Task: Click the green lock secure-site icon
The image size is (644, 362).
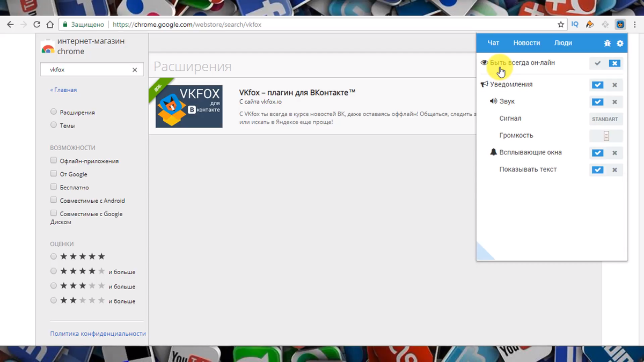Action: pos(65,24)
